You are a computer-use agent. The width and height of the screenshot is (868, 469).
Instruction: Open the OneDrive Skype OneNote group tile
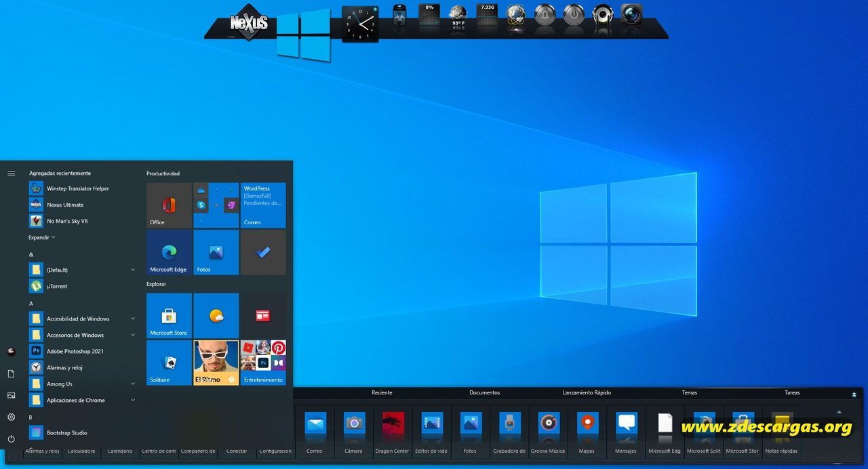216,205
